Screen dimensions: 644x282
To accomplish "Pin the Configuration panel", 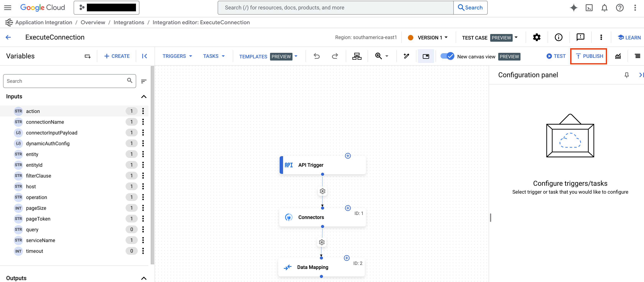I will (627, 75).
